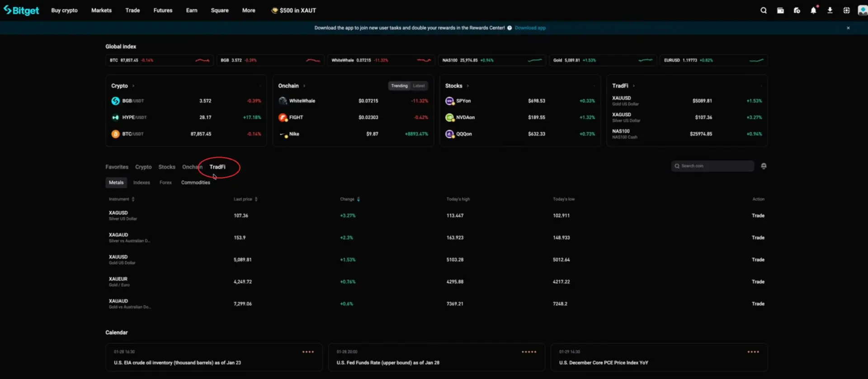Sort by Change column

click(350, 199)
